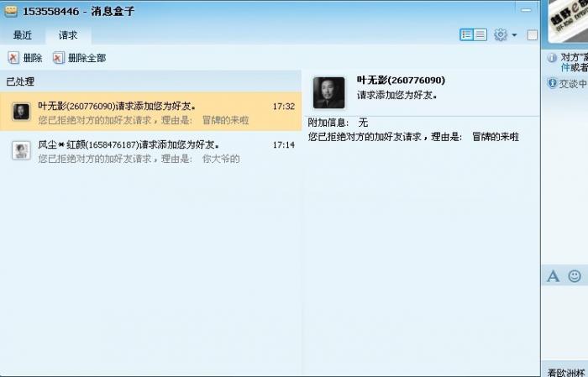Click the info icon beside 对方

pos(552,58)
